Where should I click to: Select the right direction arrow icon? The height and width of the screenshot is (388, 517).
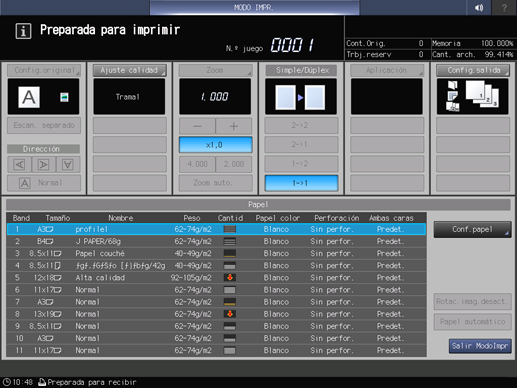[43, 164]
